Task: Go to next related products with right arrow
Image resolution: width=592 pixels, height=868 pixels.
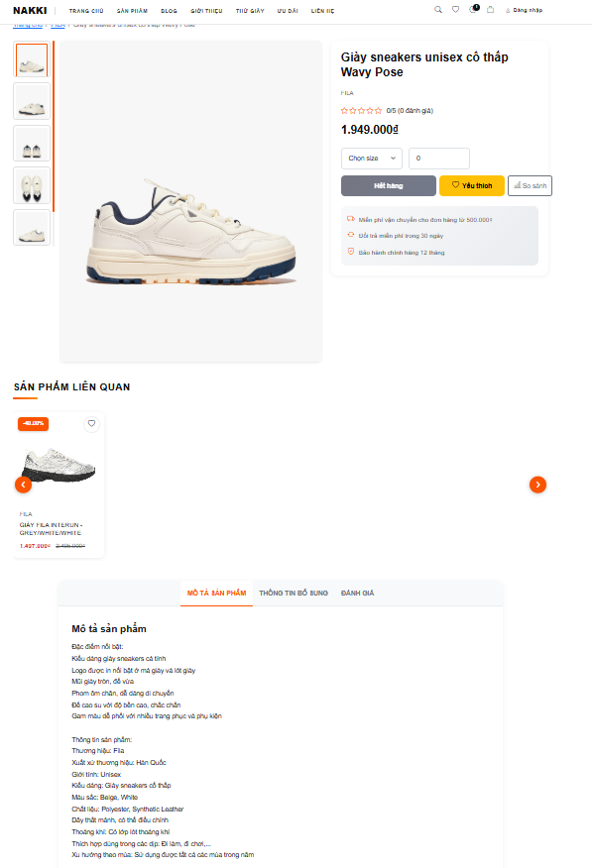Action: coord(537,485)
